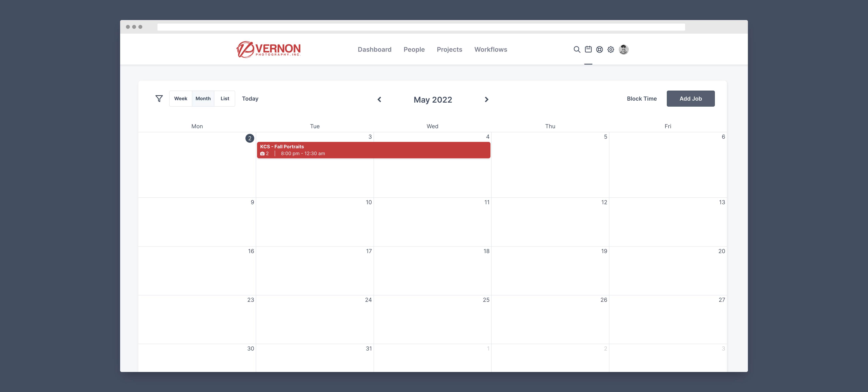Image resolution: width=868 pixels, height=392 pixels.
Task: Open the calendar filter funnel icon
Action: [159, 99]
